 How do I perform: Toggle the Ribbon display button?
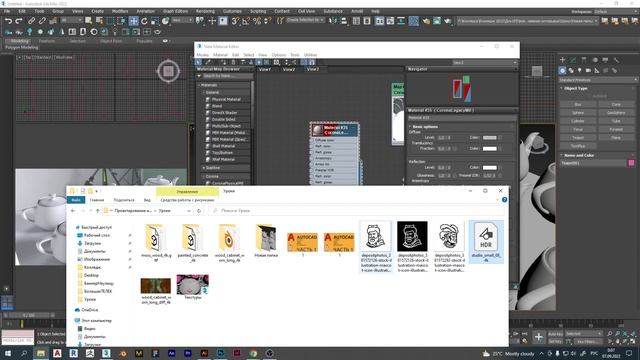point(380,21)
